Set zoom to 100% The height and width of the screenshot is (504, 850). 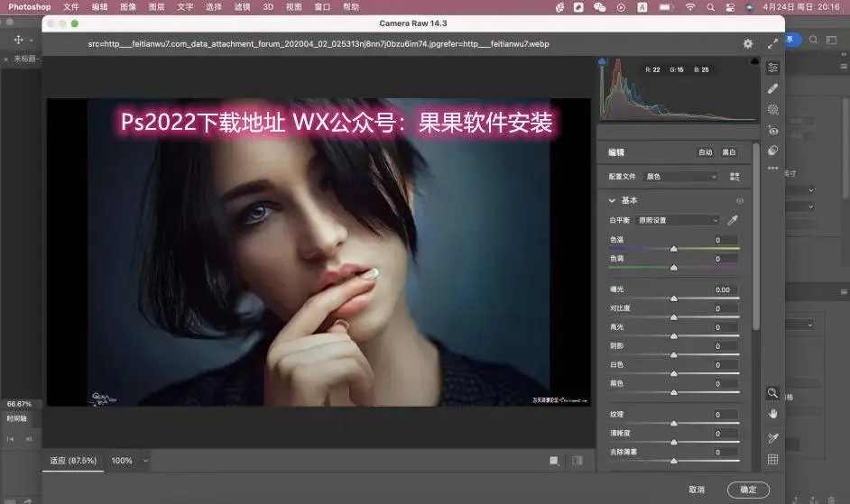122,461
